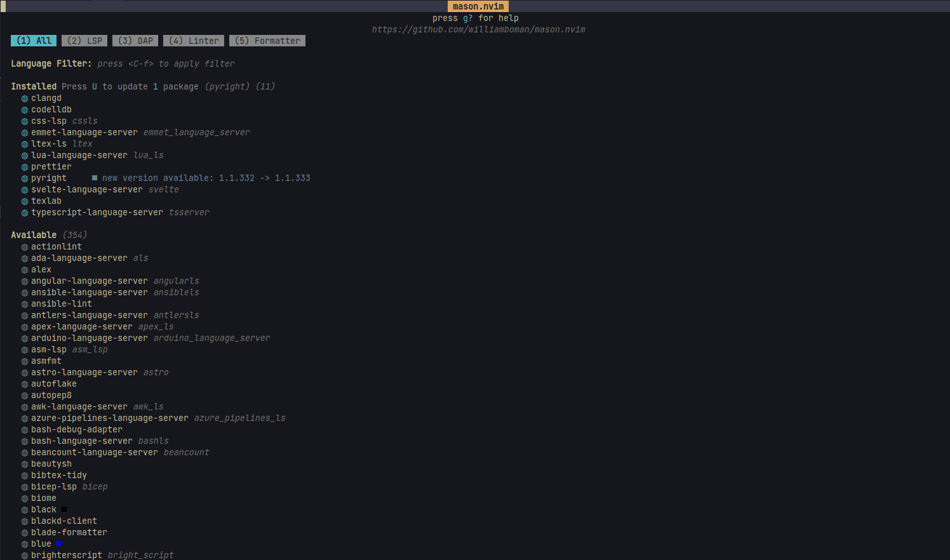The image size is (950, 560).
Task: Select the bicep-lsp package row
Action: click(64, 486)
